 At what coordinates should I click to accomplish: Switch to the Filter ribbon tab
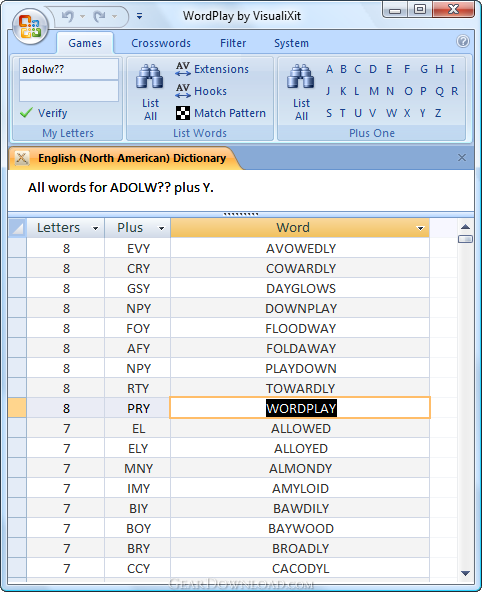coord(233,43)
